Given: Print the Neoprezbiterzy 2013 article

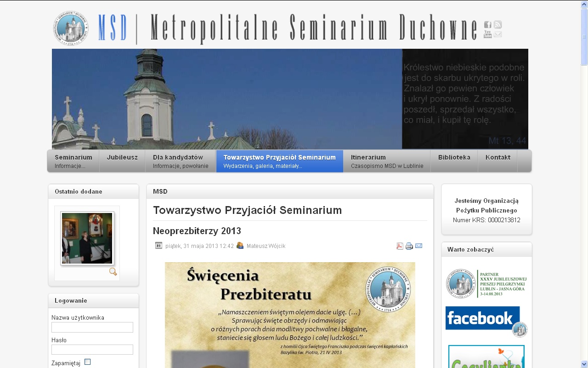Looking at the screenshot, I should 409,246.
